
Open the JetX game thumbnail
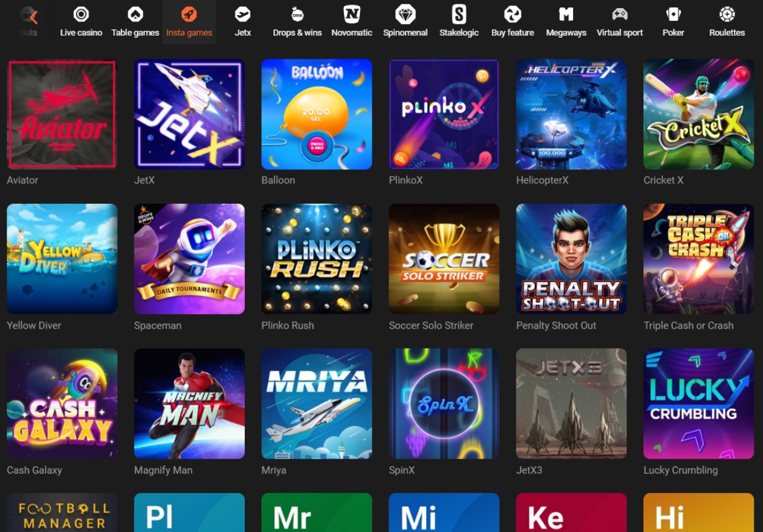coord(189,114)
